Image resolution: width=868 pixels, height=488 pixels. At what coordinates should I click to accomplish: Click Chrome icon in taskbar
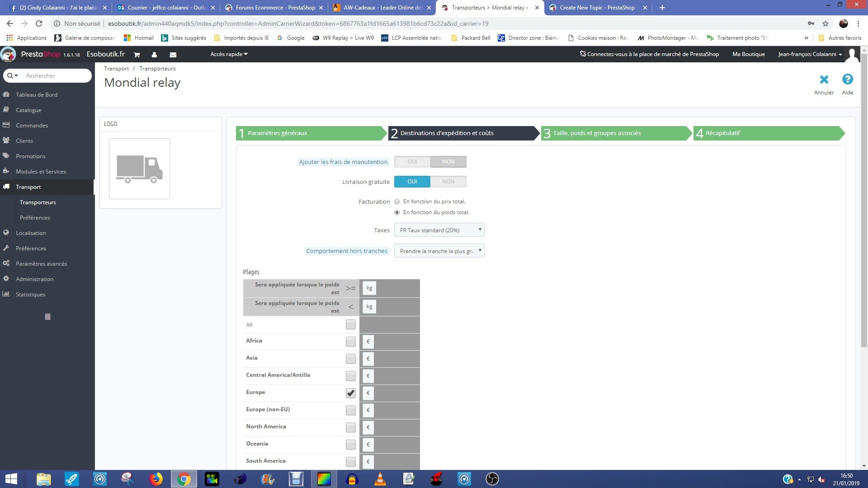click(184, 479)
